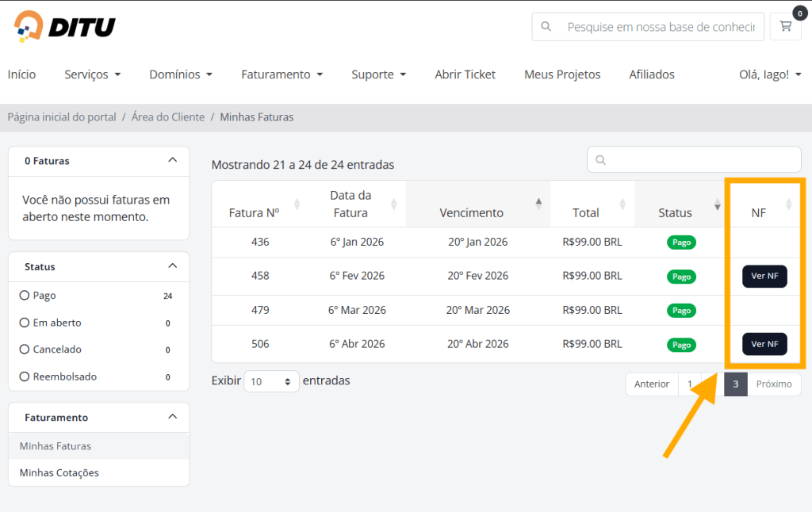Go to Anterior page
This screenshot has width=812, height=512.
pyautogui.click(x=652, y=384)
